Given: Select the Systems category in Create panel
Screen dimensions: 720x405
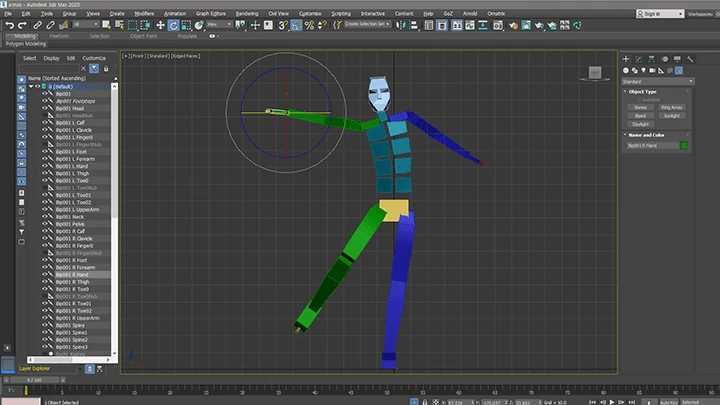Looking at the screenshot, I should 679,70.
